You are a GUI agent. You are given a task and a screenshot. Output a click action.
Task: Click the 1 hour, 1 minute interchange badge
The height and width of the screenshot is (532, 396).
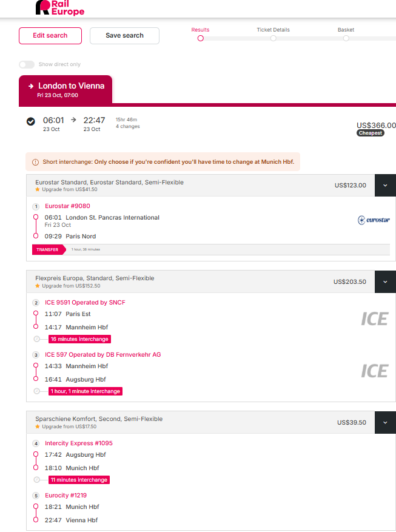[86, 391]
